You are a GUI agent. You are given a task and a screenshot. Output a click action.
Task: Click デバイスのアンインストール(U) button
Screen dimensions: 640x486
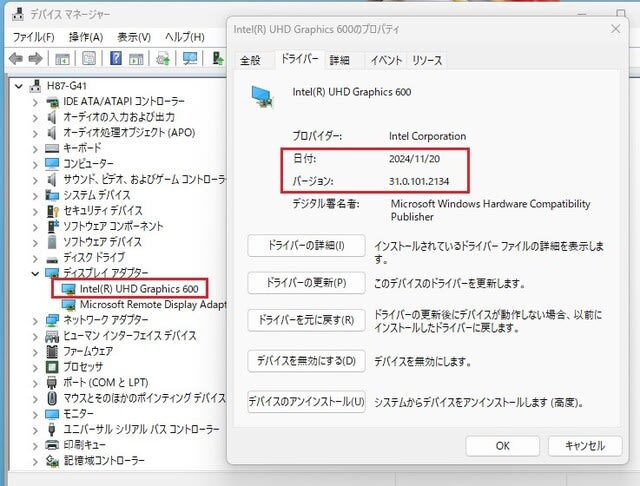306,402
